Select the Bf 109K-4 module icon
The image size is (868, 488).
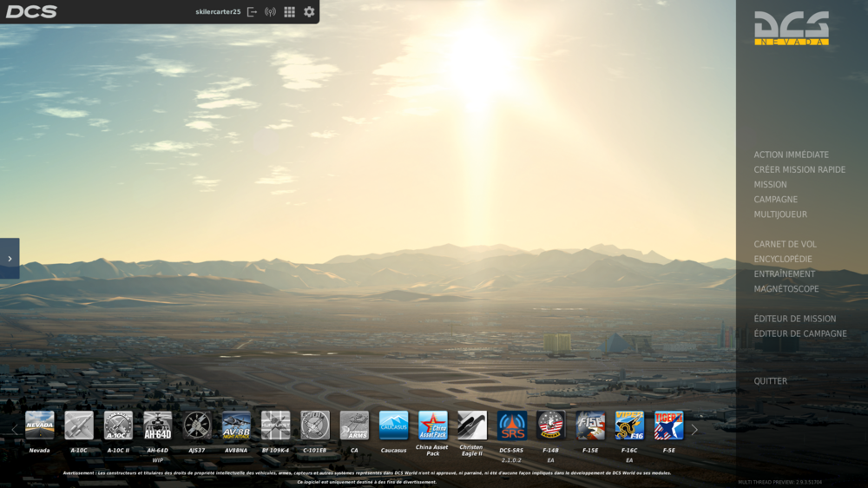pyautogui.click(x=276, y=425)
